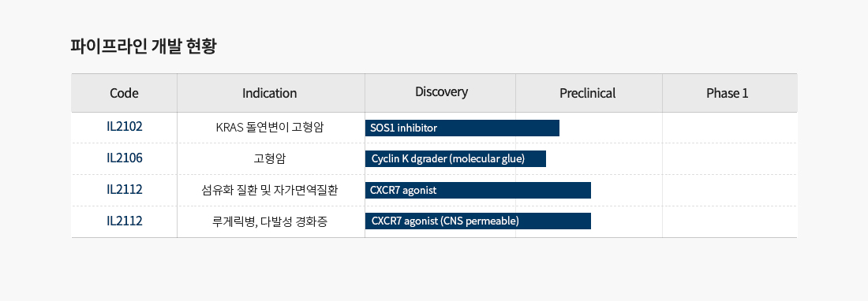Image resolution: width=868 pixels, height=301 pixels.
Task: Select the Indication column header
Action: [270, 93]
